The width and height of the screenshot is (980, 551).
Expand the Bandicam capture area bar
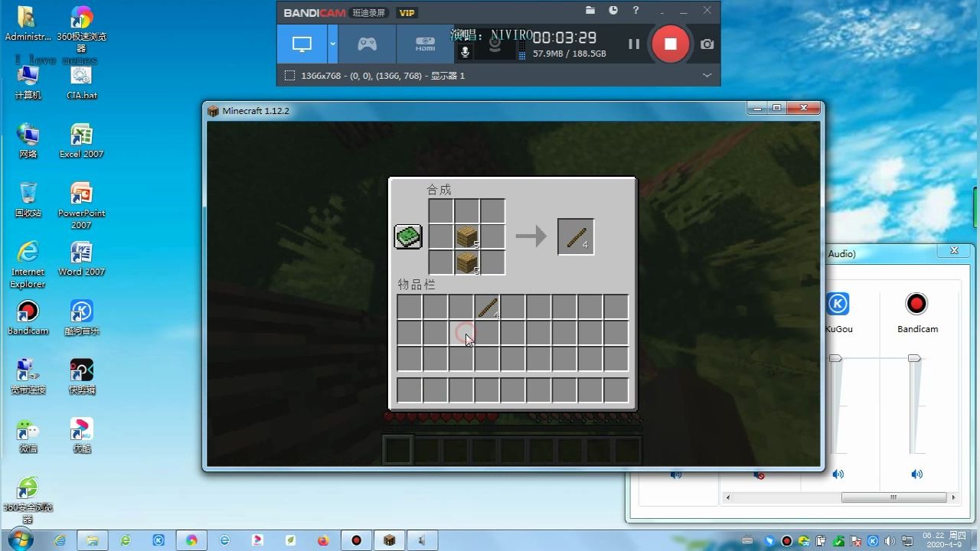(x=707, y=75)
